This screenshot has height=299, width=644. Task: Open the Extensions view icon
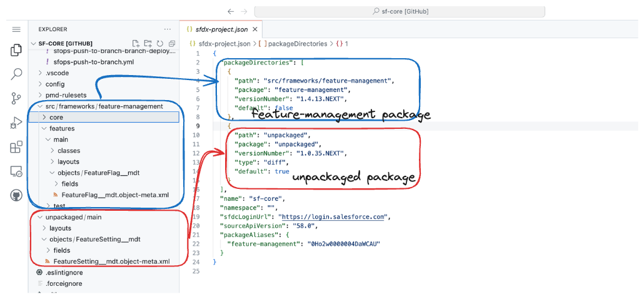(17, 148)
